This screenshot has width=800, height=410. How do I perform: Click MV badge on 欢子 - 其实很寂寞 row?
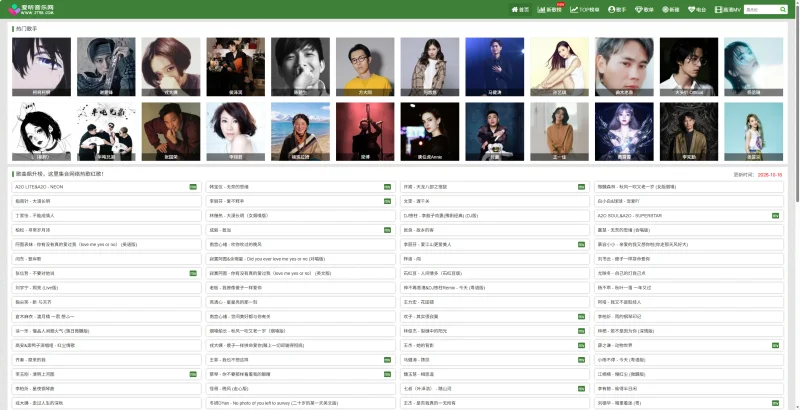(x=582, y=317)
